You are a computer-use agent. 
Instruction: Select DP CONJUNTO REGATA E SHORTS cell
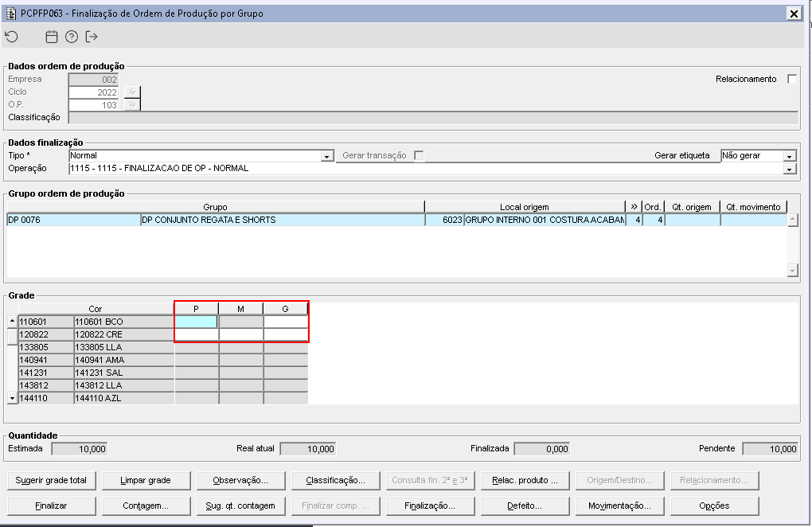tap(283, 220)
